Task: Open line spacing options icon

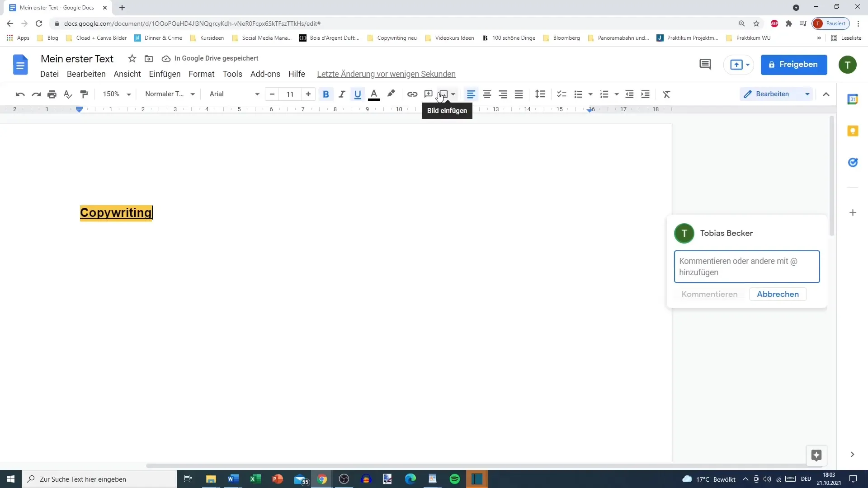Action: click(x=540, y=94)
